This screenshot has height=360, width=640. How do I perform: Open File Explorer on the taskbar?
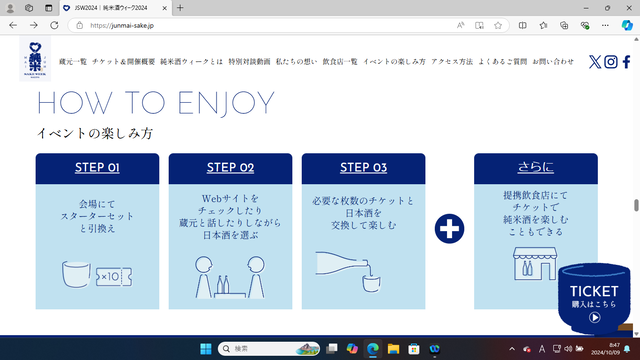tap(393, 349)
